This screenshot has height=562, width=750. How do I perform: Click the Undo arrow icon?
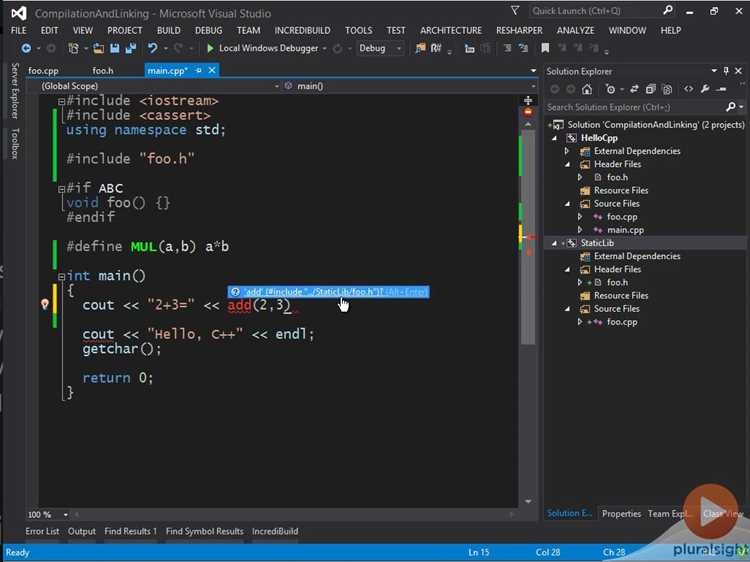(x=153, y=48)
